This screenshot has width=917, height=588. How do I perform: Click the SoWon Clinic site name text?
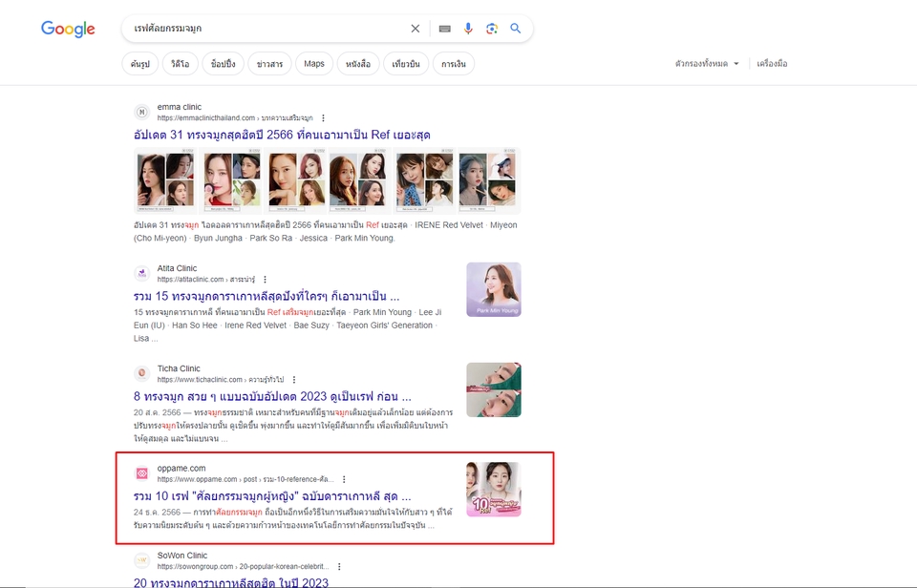(181, 556)
